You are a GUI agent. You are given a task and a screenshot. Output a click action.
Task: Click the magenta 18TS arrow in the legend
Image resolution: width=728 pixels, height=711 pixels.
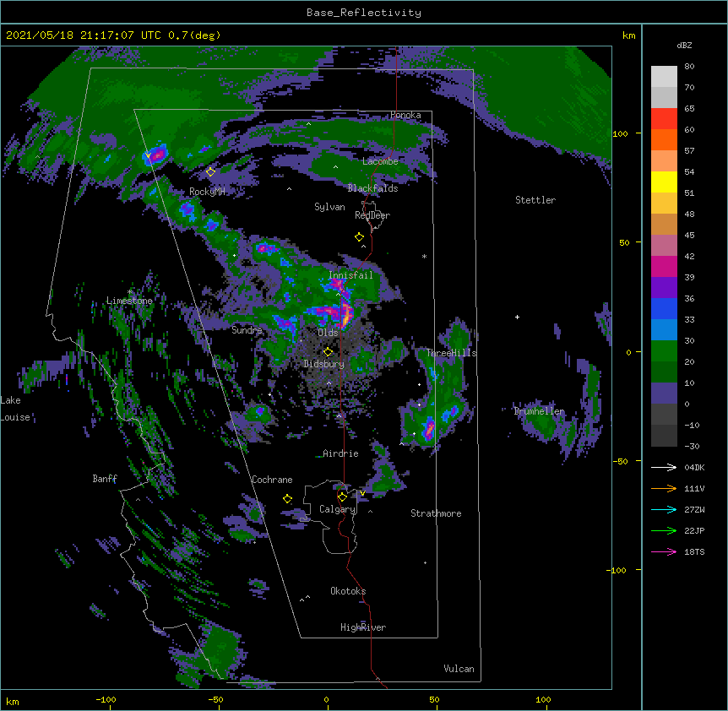coord(664,551)
